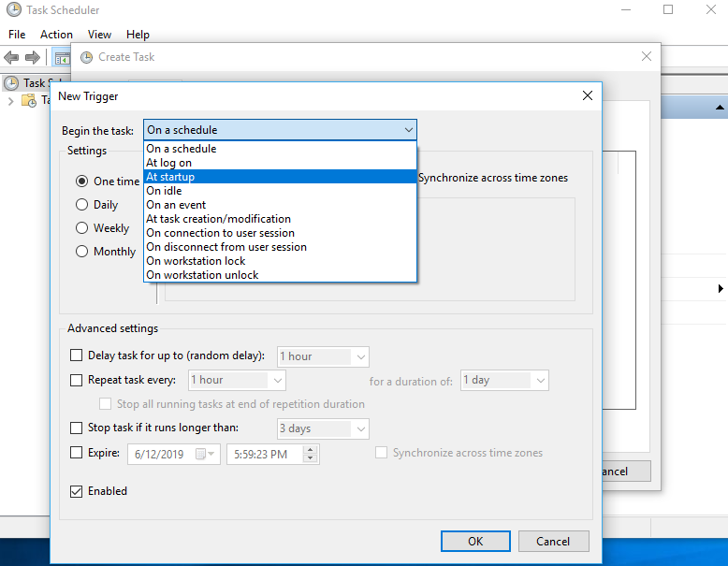This screenshot has height=566, width=728.
Task: Click Cancel button in Create Task dialog
Action: coord(626,472)
